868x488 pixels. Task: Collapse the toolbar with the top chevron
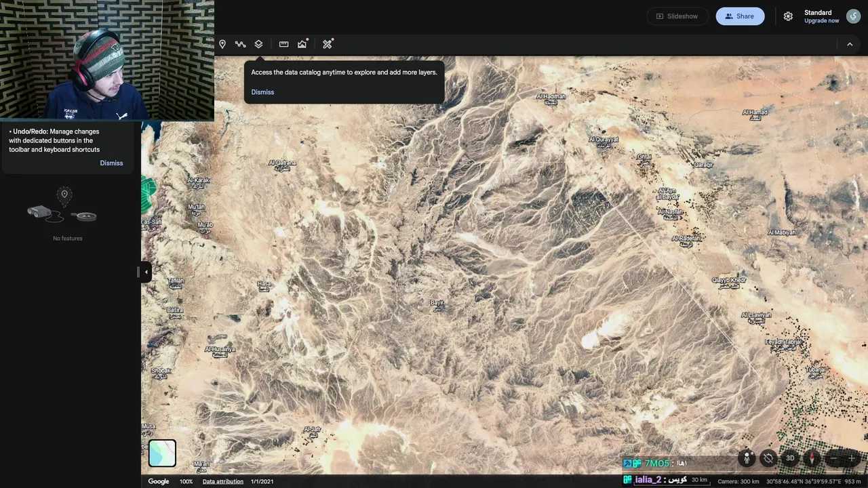[x=850, y=44]
